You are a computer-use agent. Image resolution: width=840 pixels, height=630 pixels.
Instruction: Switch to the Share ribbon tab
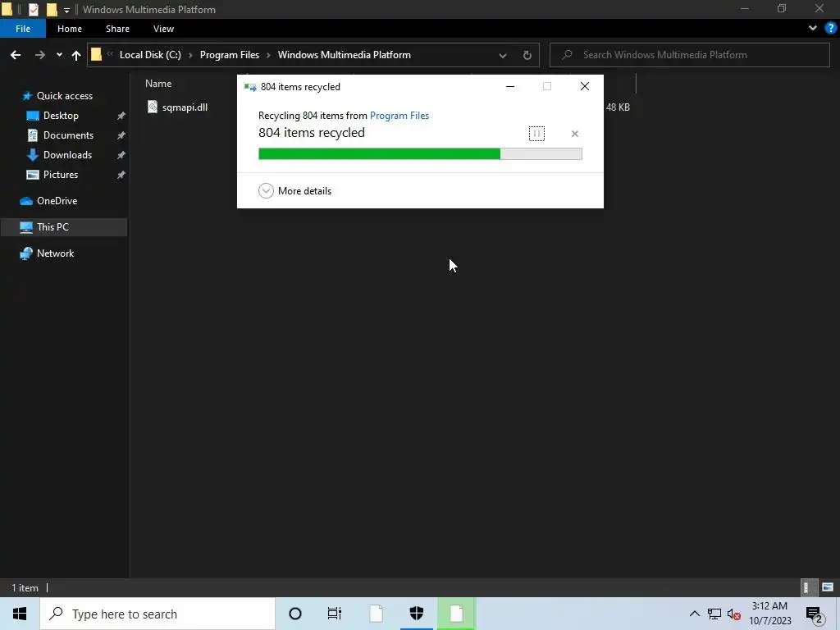click(x=117, y=29)
